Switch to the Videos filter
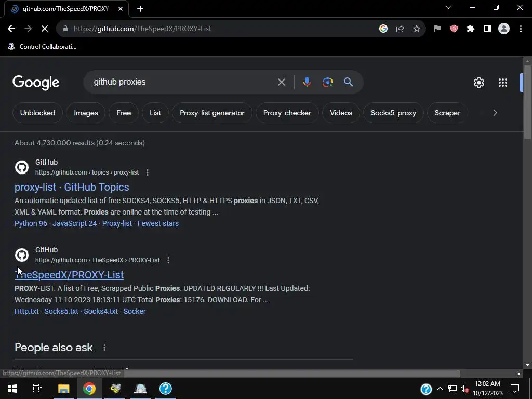This screenshot has width=532, height=399. tap(341, 113)
